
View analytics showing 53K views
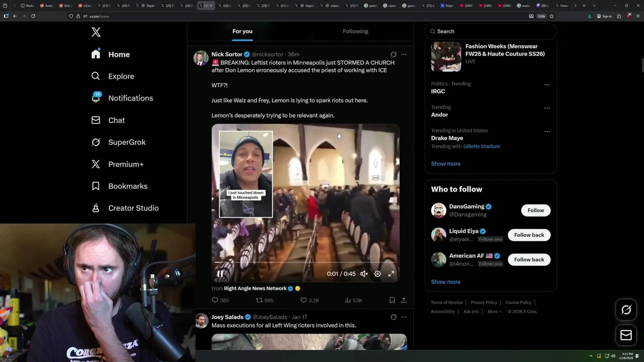[353, 300]
